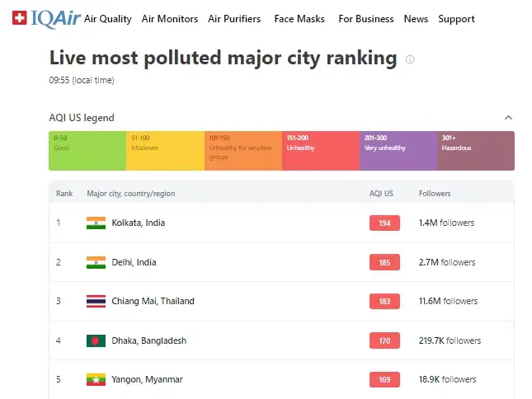This screenshot has width=532, height=399.
Task: Click the India flag next to Delhi
Action: coord(96,262)
